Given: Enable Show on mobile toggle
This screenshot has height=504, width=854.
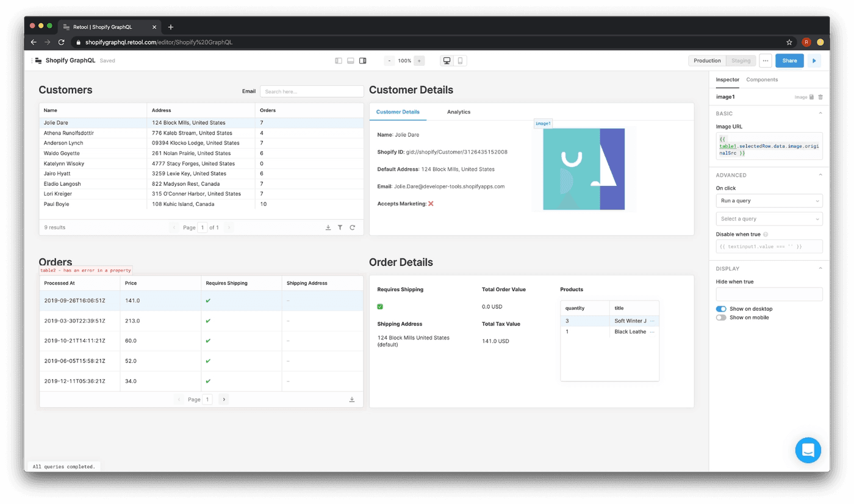Looking at the screenshot, I should [x=721, y=318].
